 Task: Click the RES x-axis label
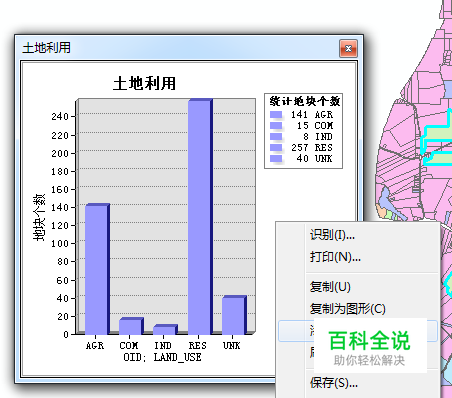pos(198,346)
